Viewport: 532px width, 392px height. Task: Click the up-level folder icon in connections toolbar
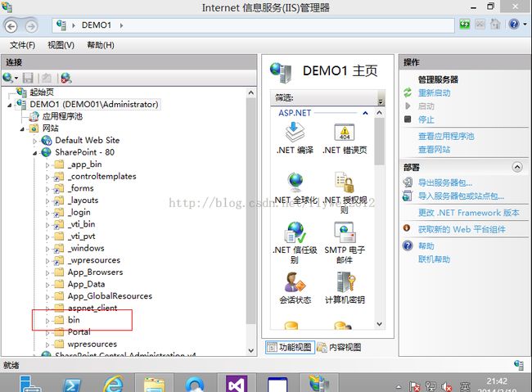click(x=46, y=78)
